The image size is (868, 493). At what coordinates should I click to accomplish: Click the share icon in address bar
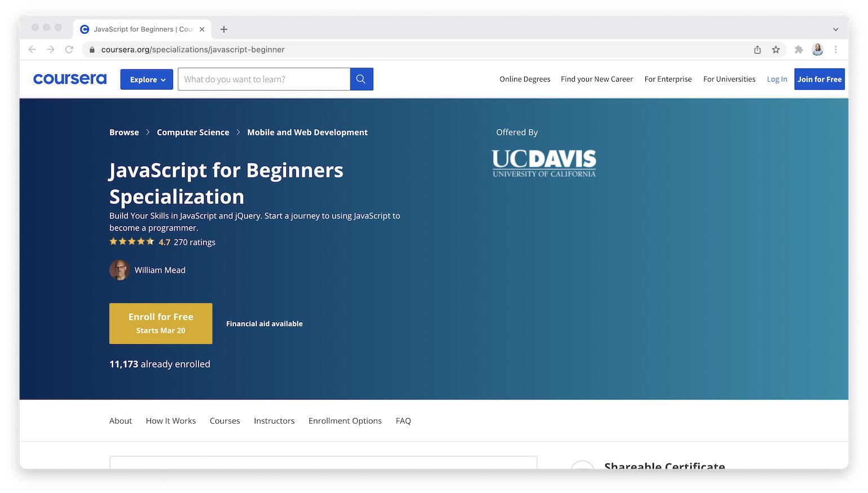pyautogui.click(x=758, y=50)
